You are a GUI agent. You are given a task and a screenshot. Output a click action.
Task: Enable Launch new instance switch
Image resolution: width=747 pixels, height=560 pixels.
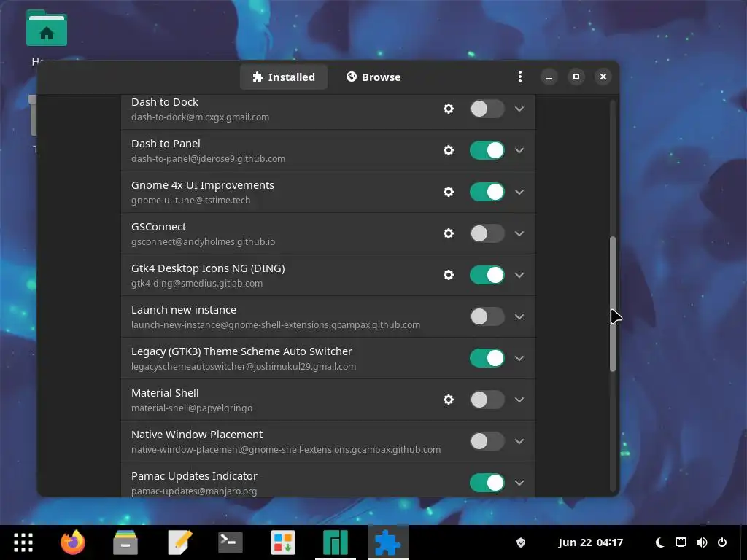[487, 316]
